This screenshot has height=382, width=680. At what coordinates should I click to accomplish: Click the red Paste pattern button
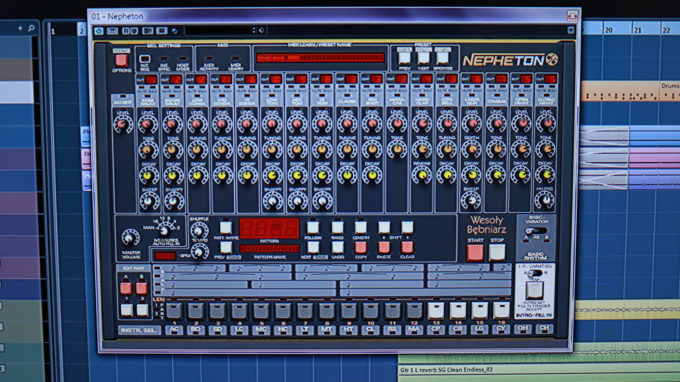click(384, 248)
